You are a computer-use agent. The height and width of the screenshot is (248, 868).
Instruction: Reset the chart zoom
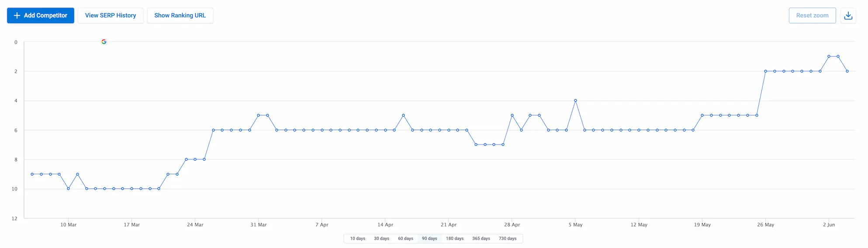click(x=812, y=15)
